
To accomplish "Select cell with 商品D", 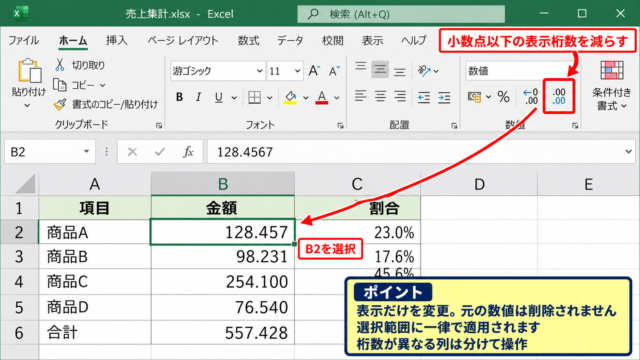I will (x=95, y=307).
